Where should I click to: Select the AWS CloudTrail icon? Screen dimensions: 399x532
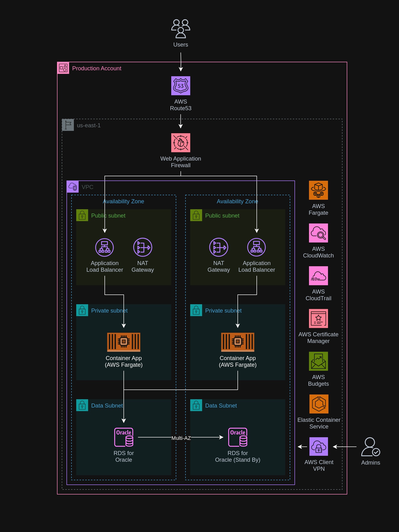(x=318, y=276)
